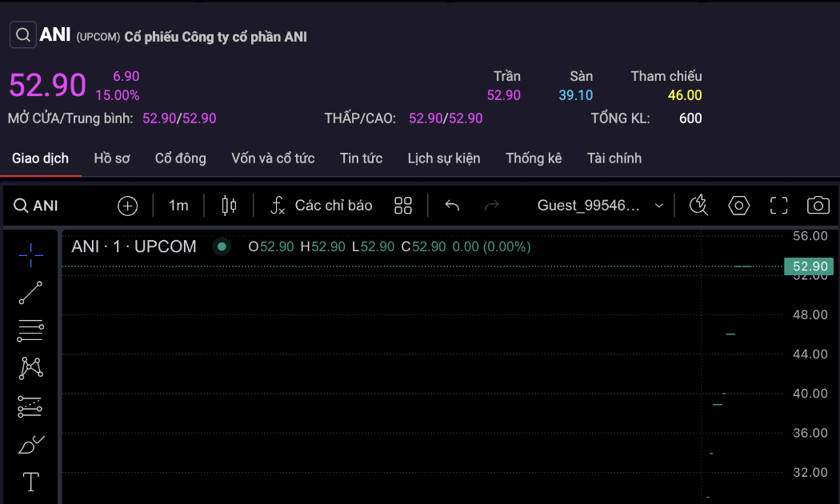Switch to the Hồ sơ tab

(111, 158)
